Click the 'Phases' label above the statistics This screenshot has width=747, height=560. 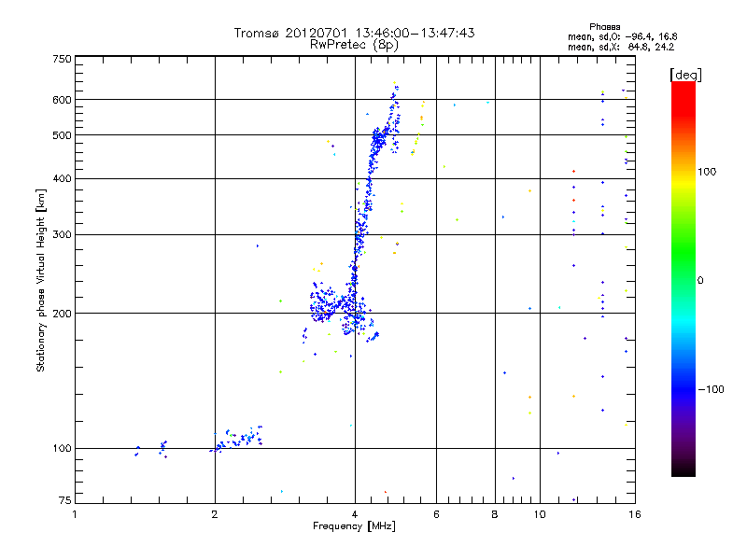604,27
